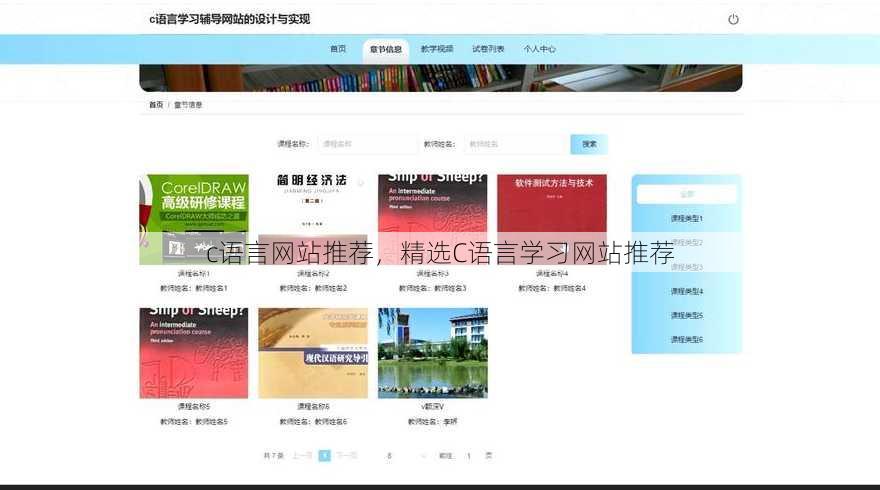This screenshot has height=490, width=880.
Task: Click the 教师姓名4 teacher line
Action: click(552, 288)
